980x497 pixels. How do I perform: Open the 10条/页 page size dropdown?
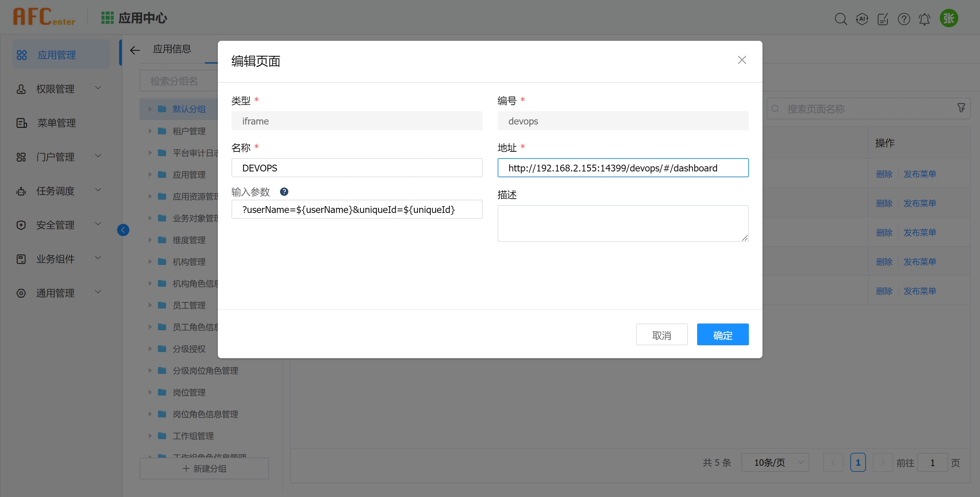(x=775, y=462)
